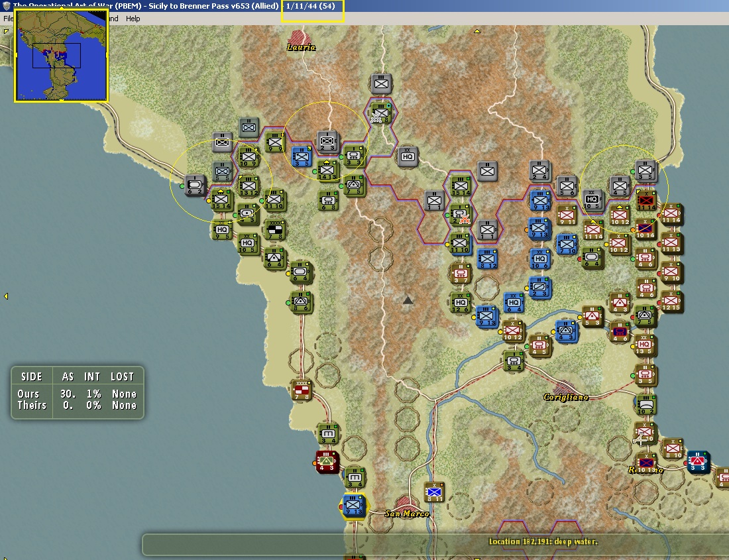Click the 'Ours' AS value 30 in the panel

68,394
